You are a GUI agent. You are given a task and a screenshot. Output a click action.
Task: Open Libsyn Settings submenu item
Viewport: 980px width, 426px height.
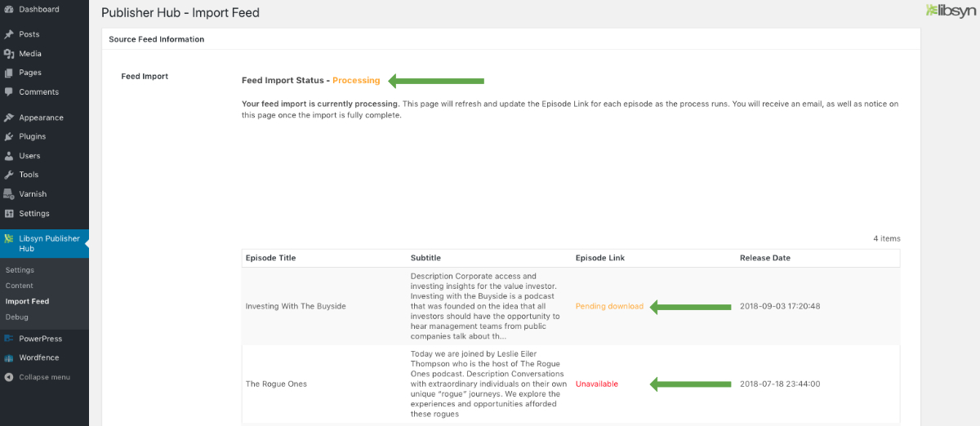point(20,270)
